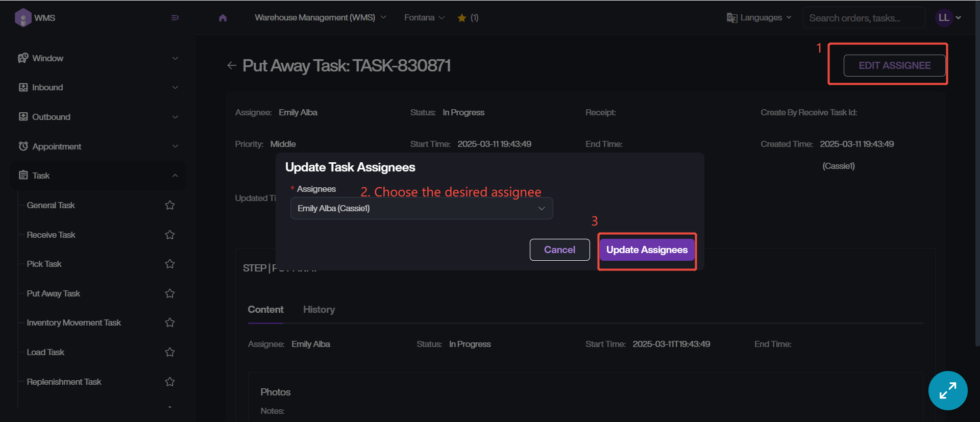Switch to the History tab
The width and height of the screenshot is (980, 422).
[318, 310]
